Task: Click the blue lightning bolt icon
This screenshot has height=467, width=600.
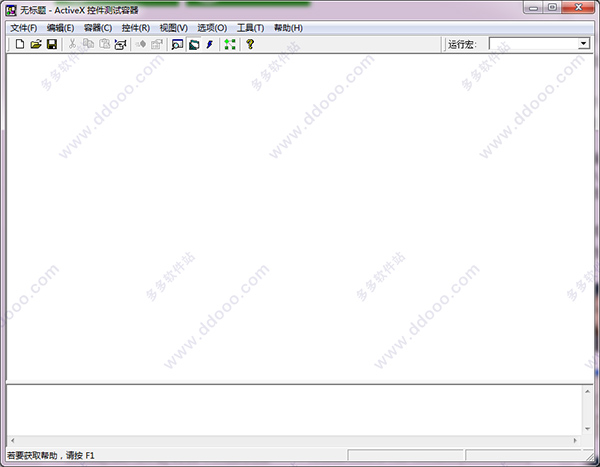Action: (210, 44)
